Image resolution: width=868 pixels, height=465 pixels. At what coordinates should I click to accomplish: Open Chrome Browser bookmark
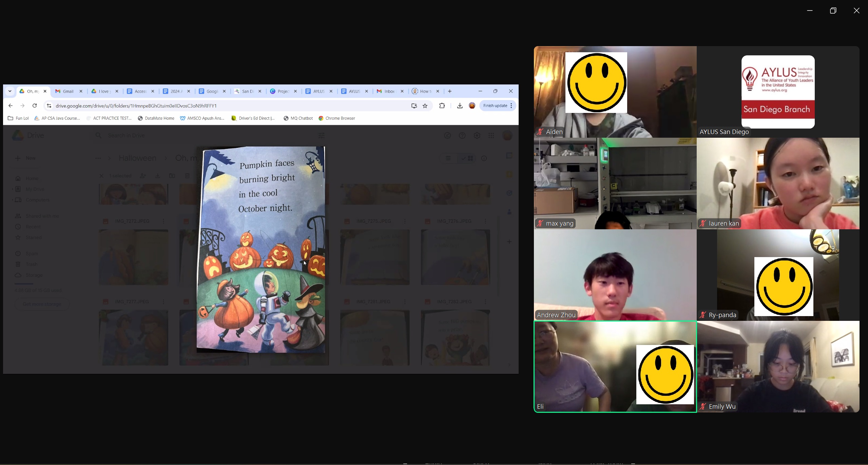click(x=337, y=118)
